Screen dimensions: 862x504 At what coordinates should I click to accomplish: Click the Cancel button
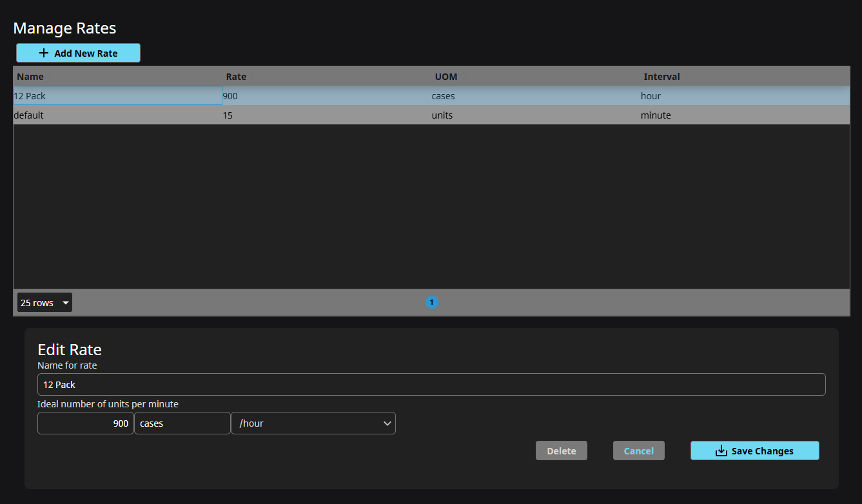pos(638,451)
